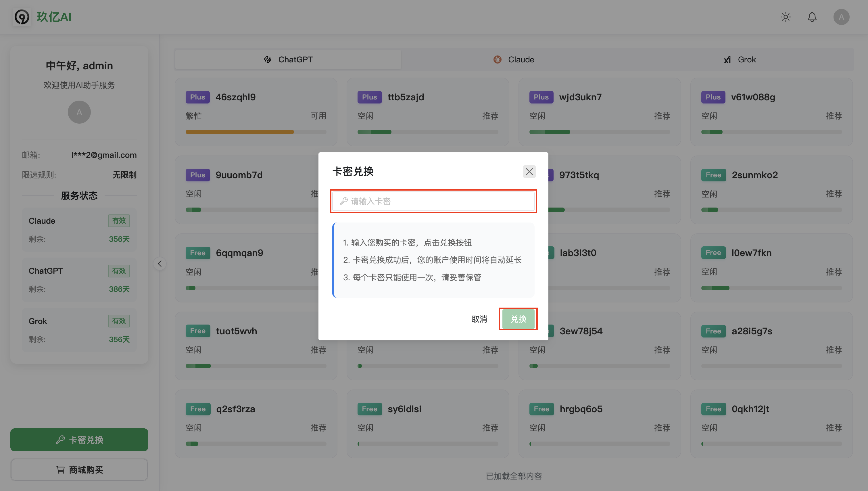Screen dimensions: 868x491
Task: Collapse the sidebar with the chevron
Action: [x=160, y=263]
